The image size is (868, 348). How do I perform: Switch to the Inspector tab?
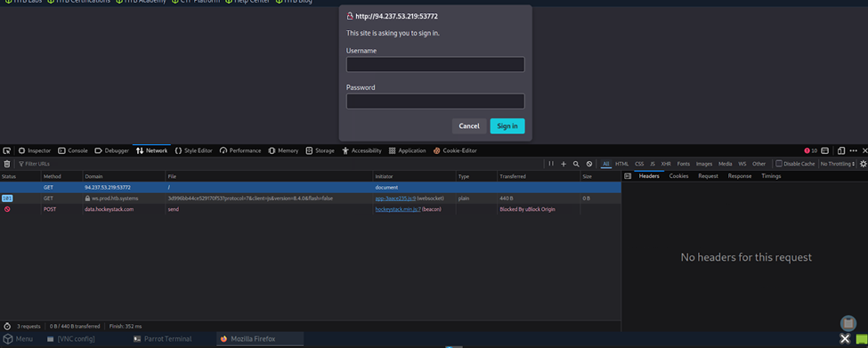(35, 150)
